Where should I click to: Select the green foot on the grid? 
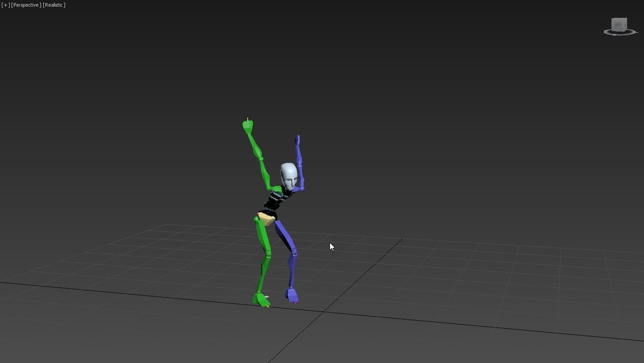pos(261,299)
